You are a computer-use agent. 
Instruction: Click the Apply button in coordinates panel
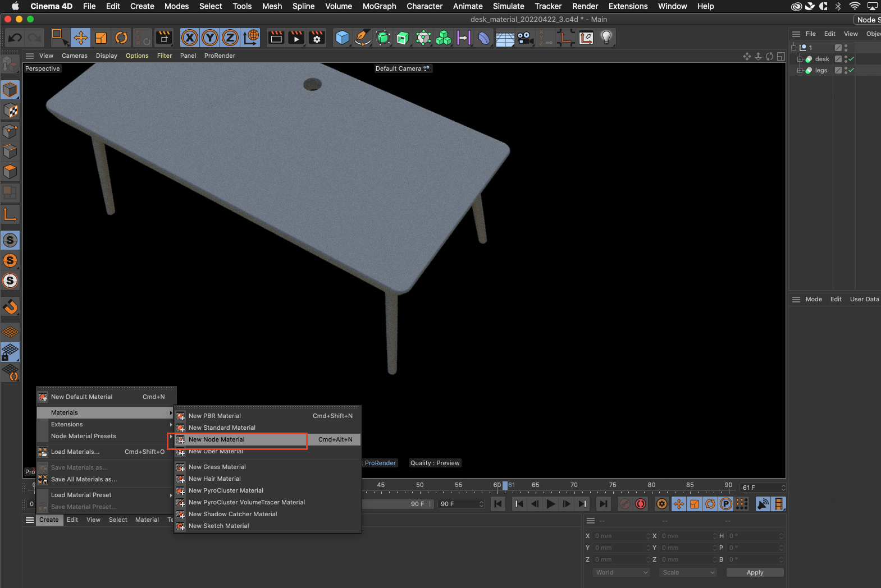(755, 572)
